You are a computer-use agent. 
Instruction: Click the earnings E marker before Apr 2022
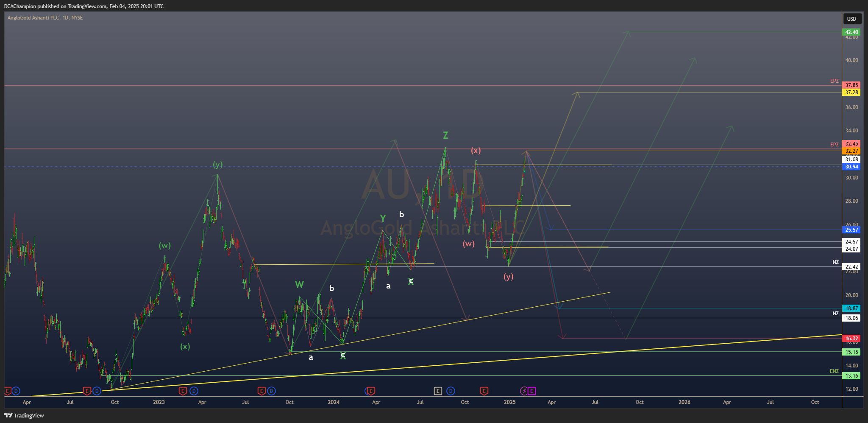(x=7, y=391)
